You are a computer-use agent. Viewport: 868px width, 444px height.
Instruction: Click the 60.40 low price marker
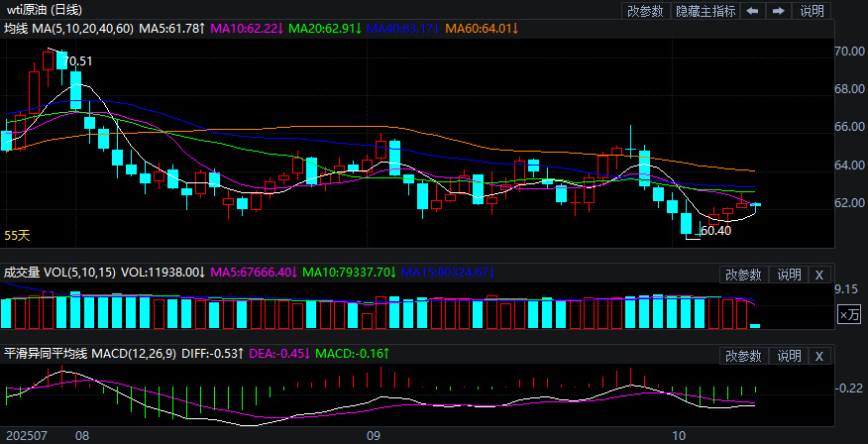(x=714, y=231)
